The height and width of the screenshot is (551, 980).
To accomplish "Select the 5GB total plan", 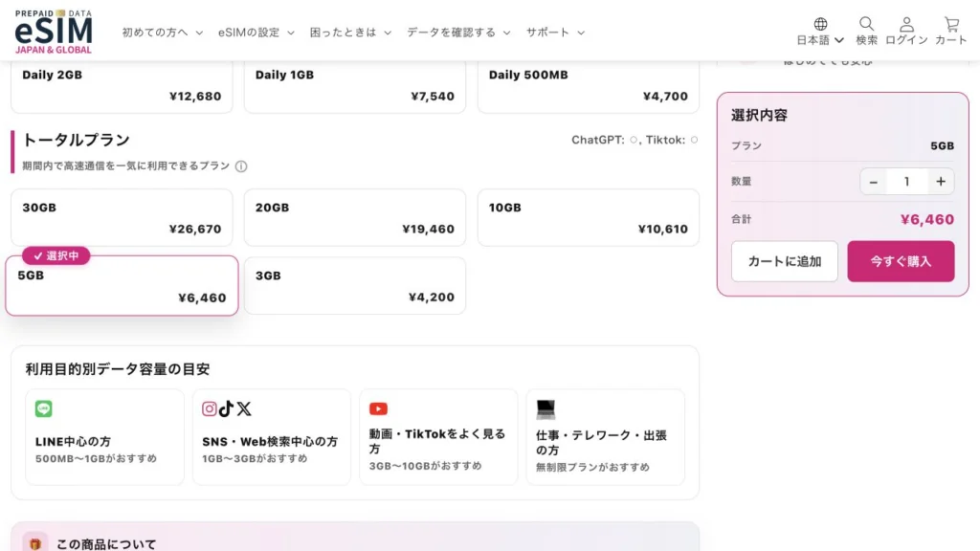I will [122, 285].
